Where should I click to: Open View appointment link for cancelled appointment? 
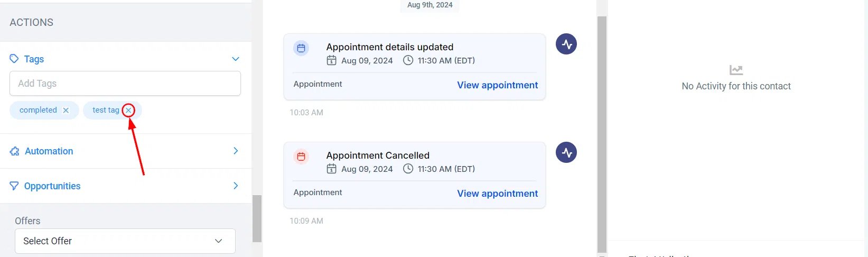tap(498, 194)
